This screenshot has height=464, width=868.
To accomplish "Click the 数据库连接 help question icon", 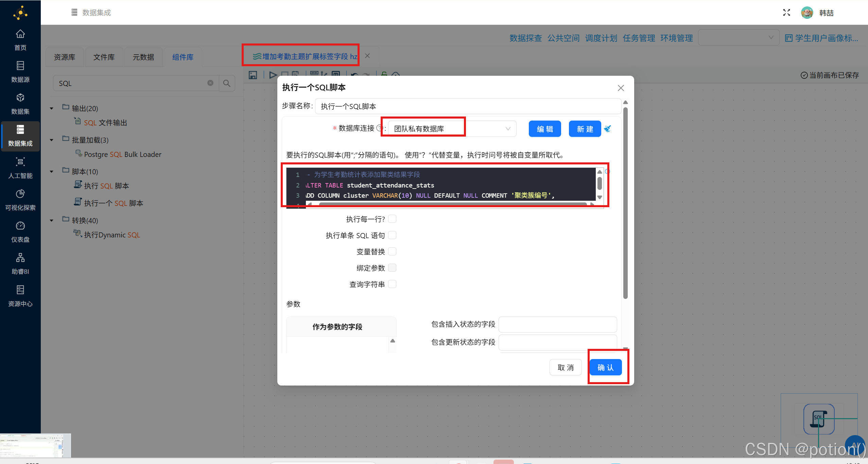I will coord(380,128).
